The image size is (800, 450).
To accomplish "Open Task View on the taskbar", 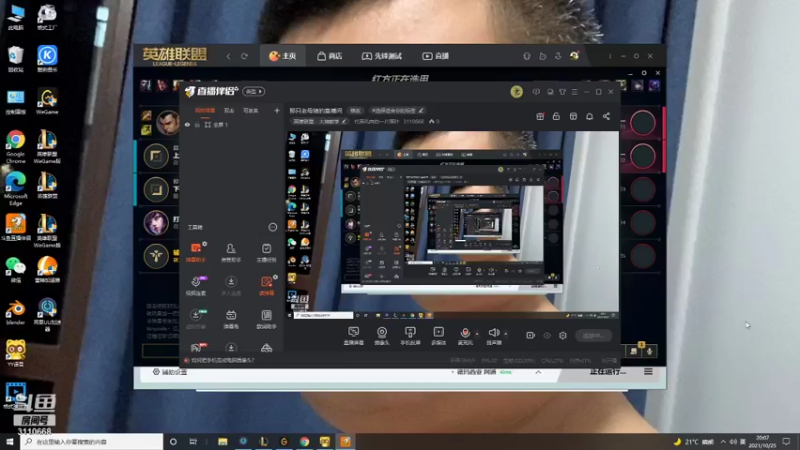I will point(193,442).
